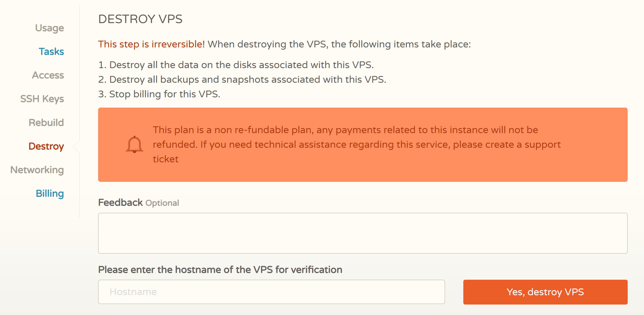Select SSH Keys in the sidebar
The image size is (644, 315).
point(42,99)
